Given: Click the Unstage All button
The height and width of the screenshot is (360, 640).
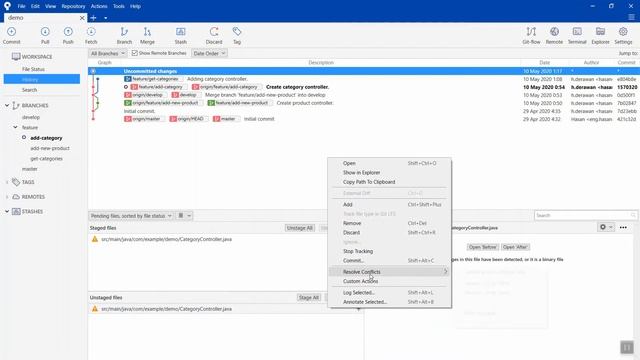Looking at the screenshot, I should [300, 228].
